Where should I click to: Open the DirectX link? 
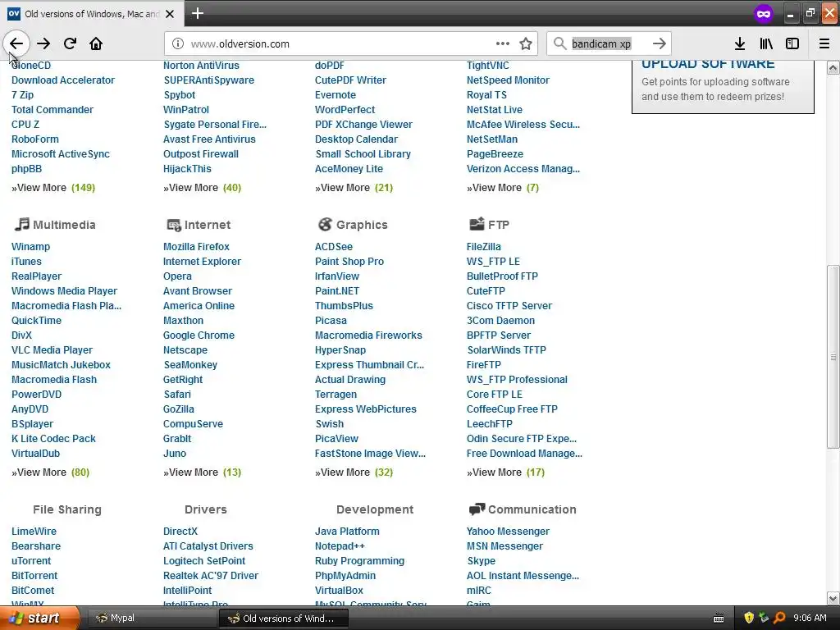(x=180, y=531)
